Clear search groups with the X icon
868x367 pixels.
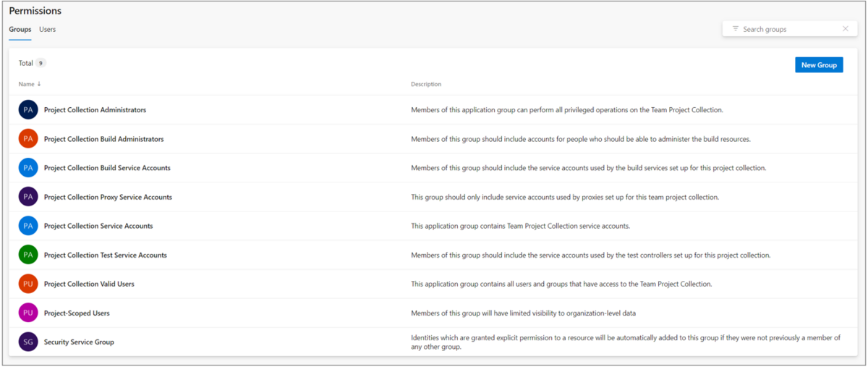846,29
